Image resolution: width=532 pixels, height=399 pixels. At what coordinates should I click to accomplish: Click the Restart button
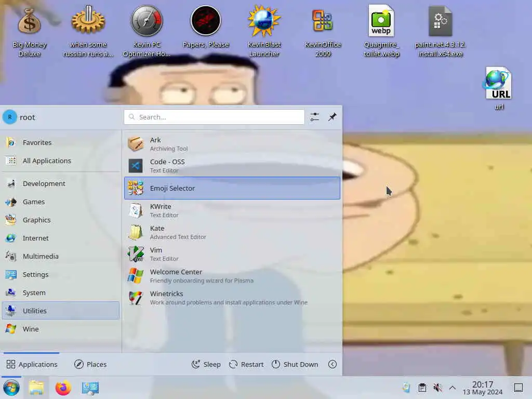click(246, 364)
